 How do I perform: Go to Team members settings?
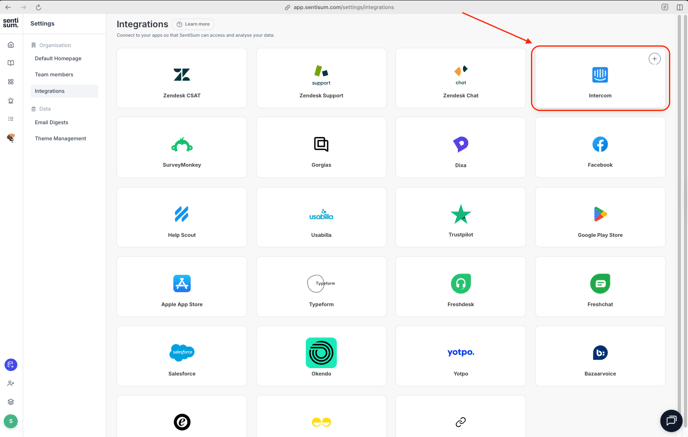[x=54, y=75]
